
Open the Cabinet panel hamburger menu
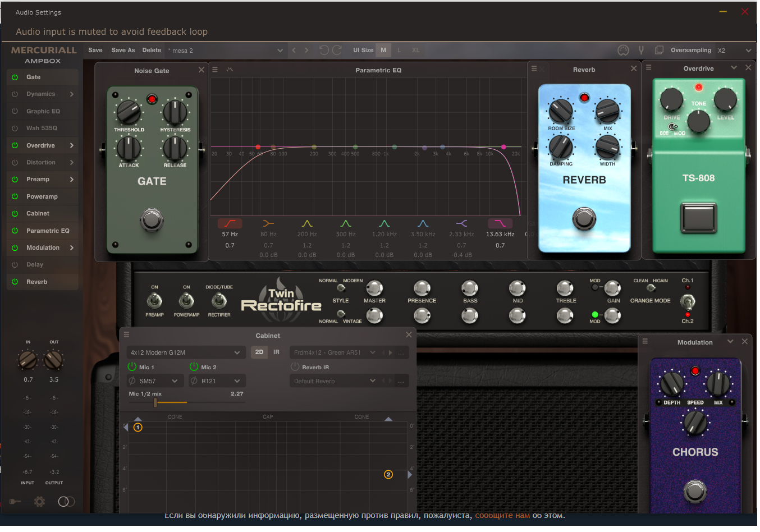point(127,334)
